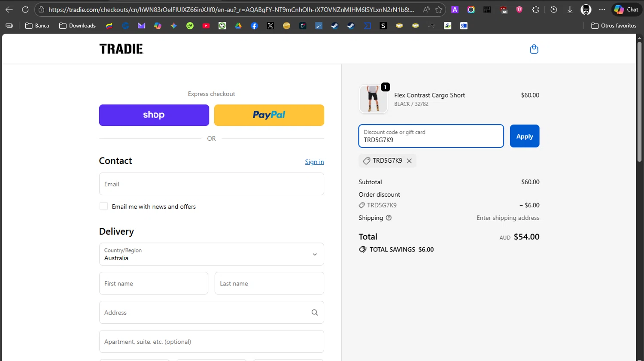The height and width of the screenshot is (361, 644).
Task: Expand the Country/Region dropdown
Action: click(212, 254)
